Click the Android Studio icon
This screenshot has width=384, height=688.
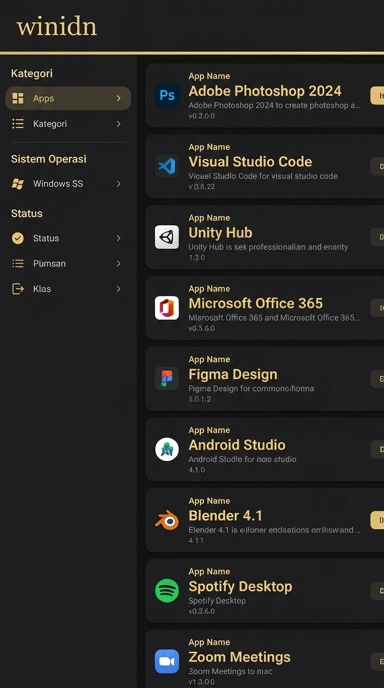point(167,449)
